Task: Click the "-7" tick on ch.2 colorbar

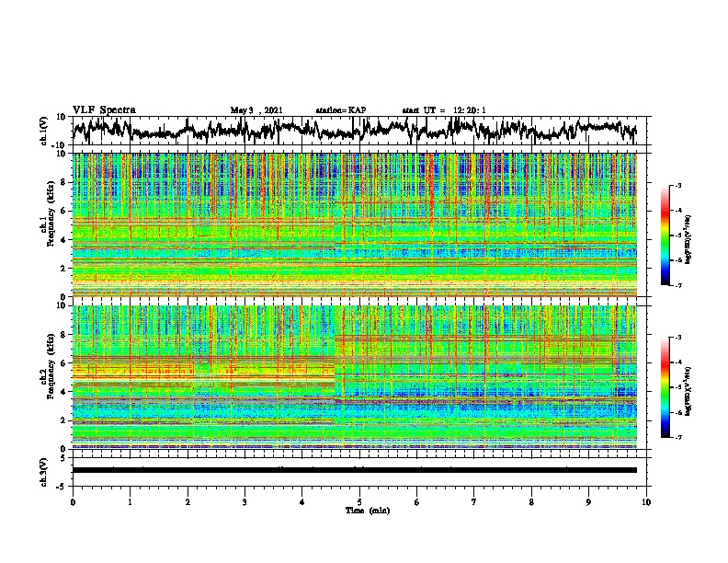Action: (678, 438)
